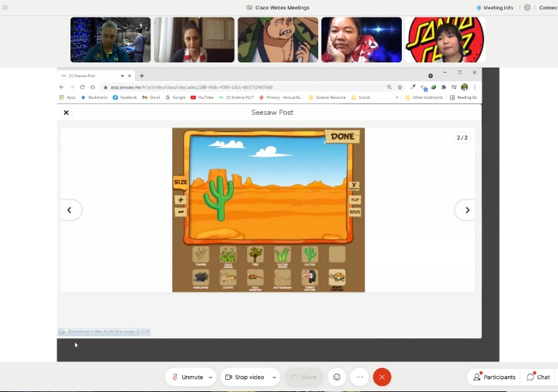Image resolution: width=558 pixels, height=392 pixels.
Task: Open the Chrome profile avatar
Action: click(x=464, y=87)
